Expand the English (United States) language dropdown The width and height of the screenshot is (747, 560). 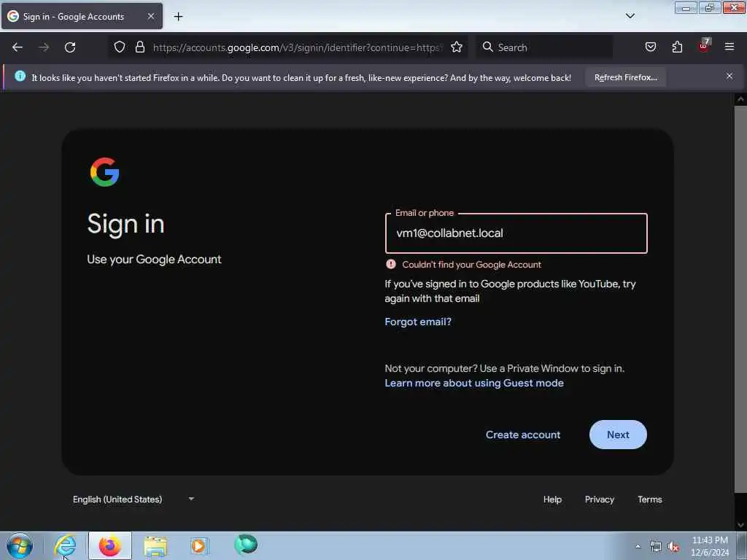pyautogui.click(x=133, y=499)
